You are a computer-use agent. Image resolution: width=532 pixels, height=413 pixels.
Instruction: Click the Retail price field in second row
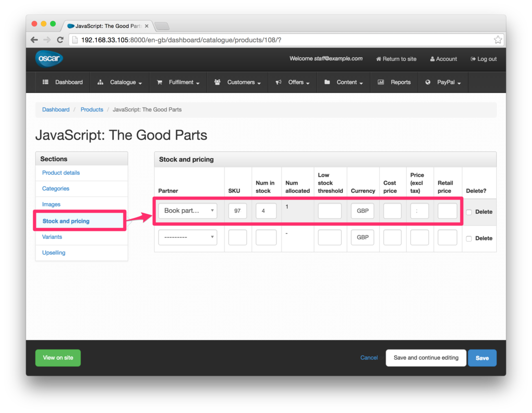[x=447, y=237]
